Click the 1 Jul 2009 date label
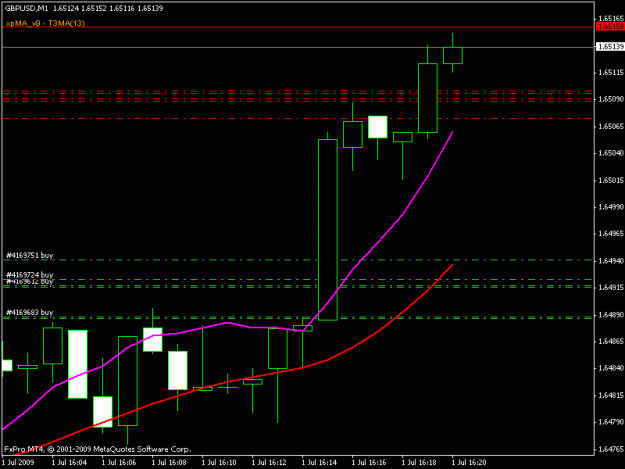 18,463
